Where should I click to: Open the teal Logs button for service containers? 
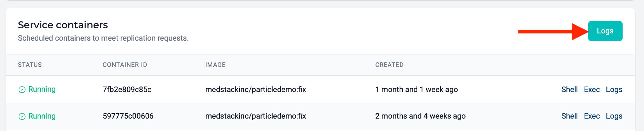[605, 31]
